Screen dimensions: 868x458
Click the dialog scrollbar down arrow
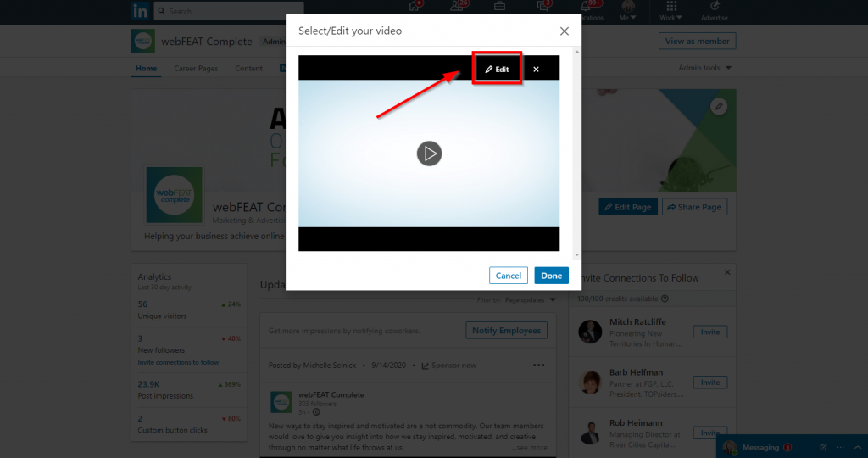coord(576,254)
